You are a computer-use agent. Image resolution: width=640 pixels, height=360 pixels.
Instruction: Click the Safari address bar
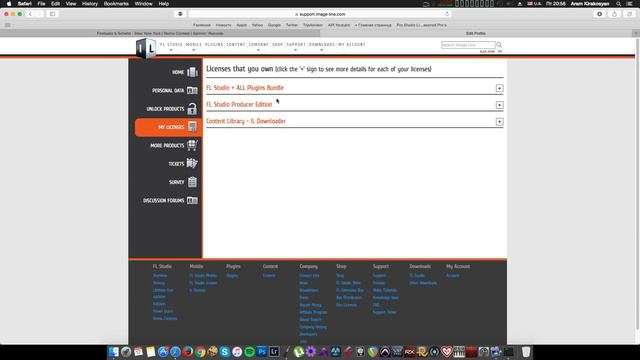pos(320,14)
